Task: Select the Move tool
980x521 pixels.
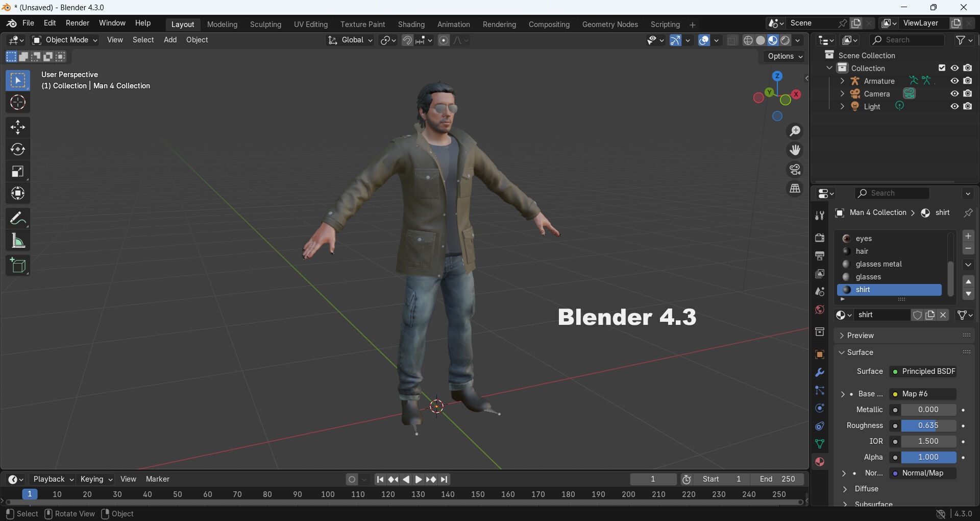Action: pyautogui.click(x=18, y=127)
